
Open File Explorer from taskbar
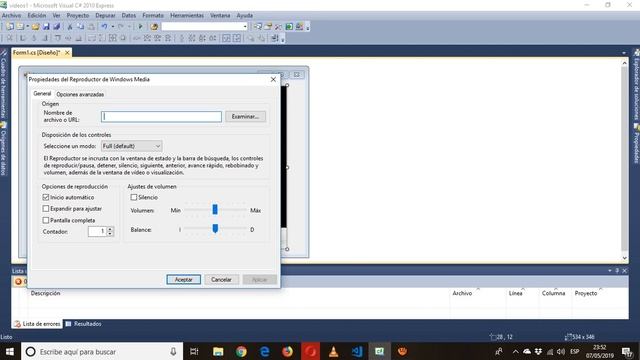tap(218, 351)
